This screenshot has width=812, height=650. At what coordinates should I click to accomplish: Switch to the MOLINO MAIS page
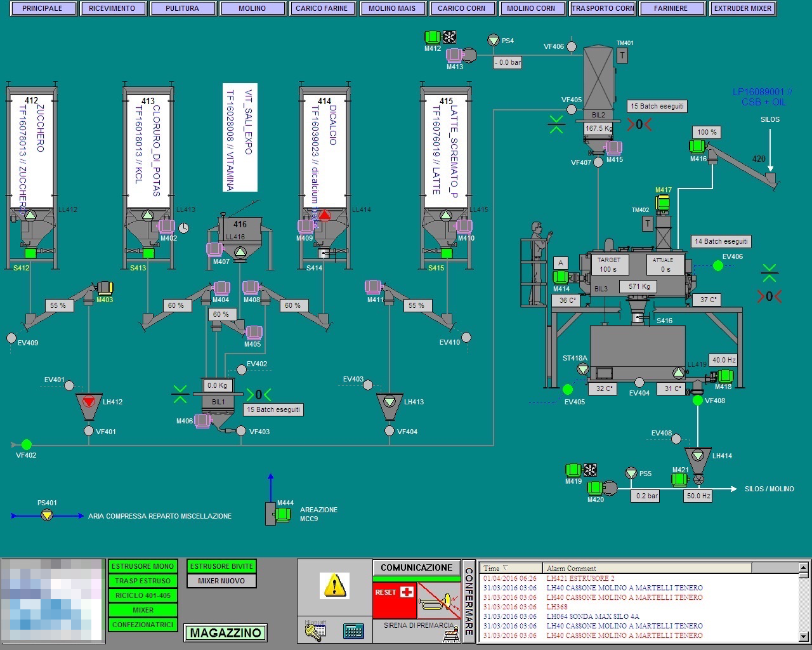(x=391, y=8)
